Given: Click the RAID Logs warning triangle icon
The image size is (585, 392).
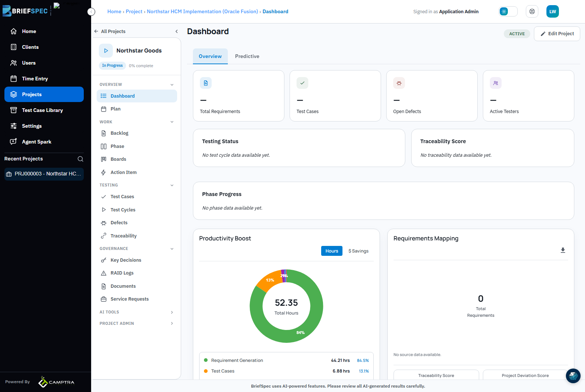Looking at the screenshot, I should 104,273.
